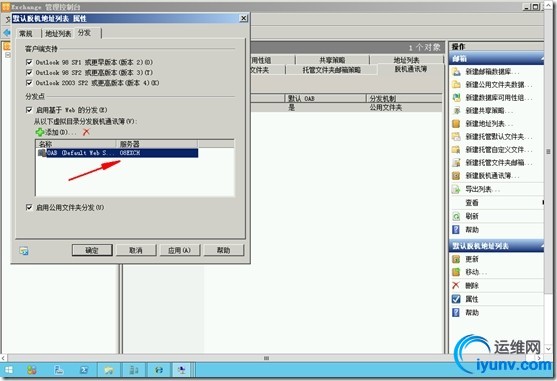Click the 新建托管自定义文件 icon
The image size is (557, 381).
click(x=456, y=149)
